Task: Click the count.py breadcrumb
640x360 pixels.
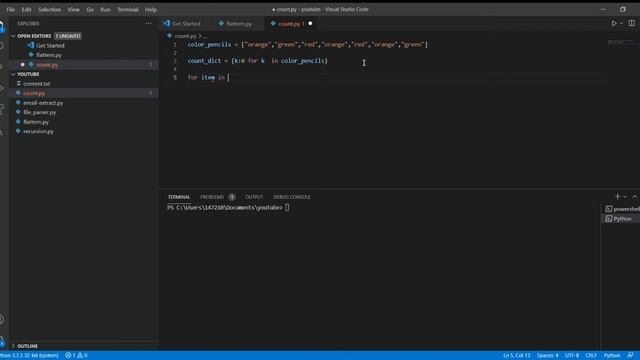Action: [x=185, y=36]
